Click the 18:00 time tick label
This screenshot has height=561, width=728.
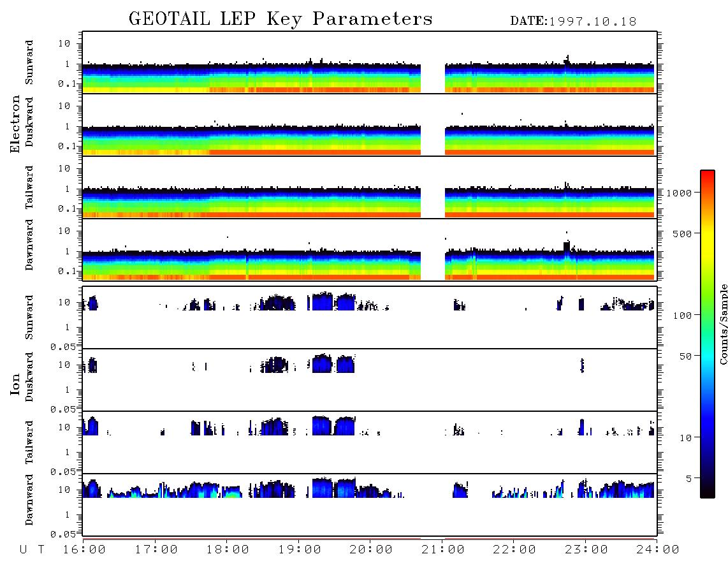(228, 550)
